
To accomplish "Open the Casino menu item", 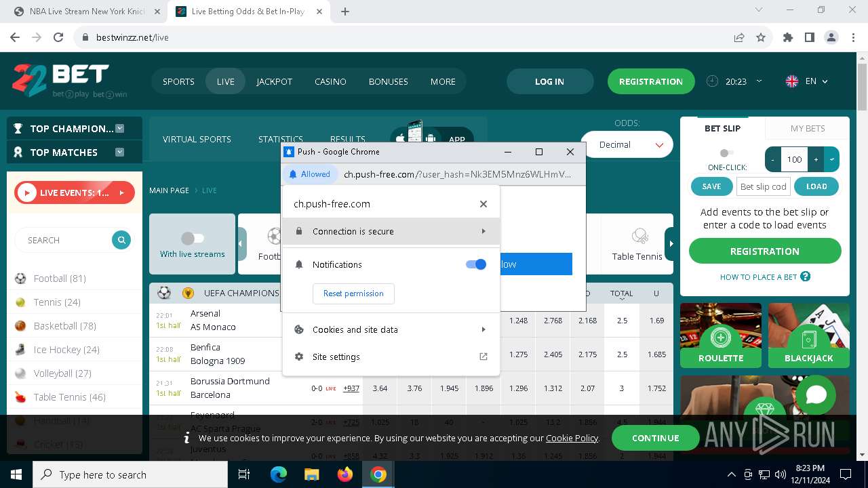I will pyautogui.click(x=330, y=81).
